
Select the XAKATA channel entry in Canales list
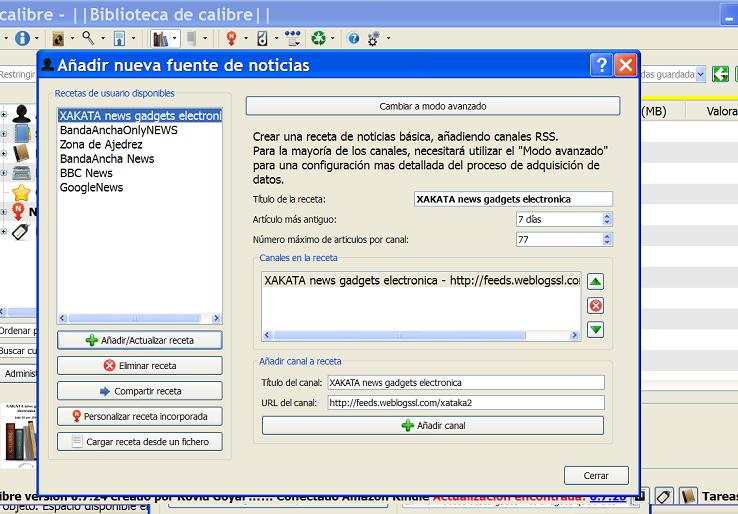(421, 281)
